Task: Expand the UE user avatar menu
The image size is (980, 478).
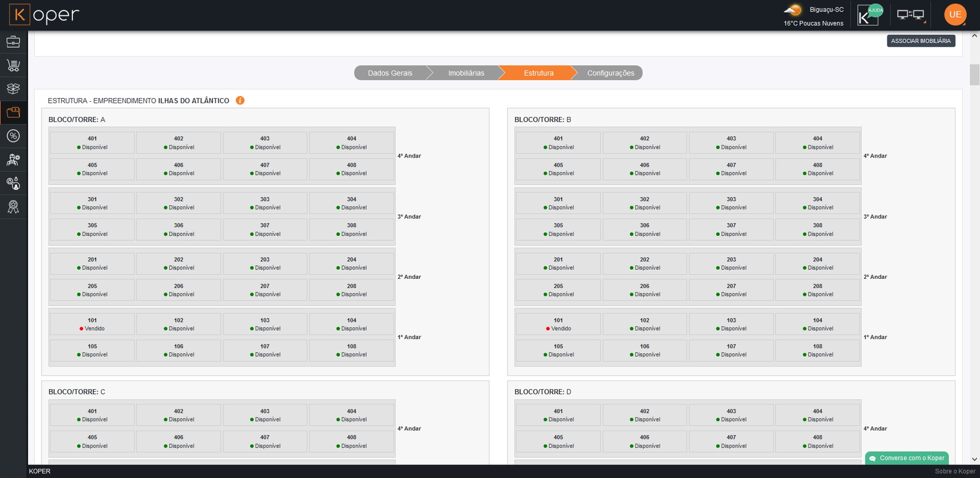Action: pos(955,15)
